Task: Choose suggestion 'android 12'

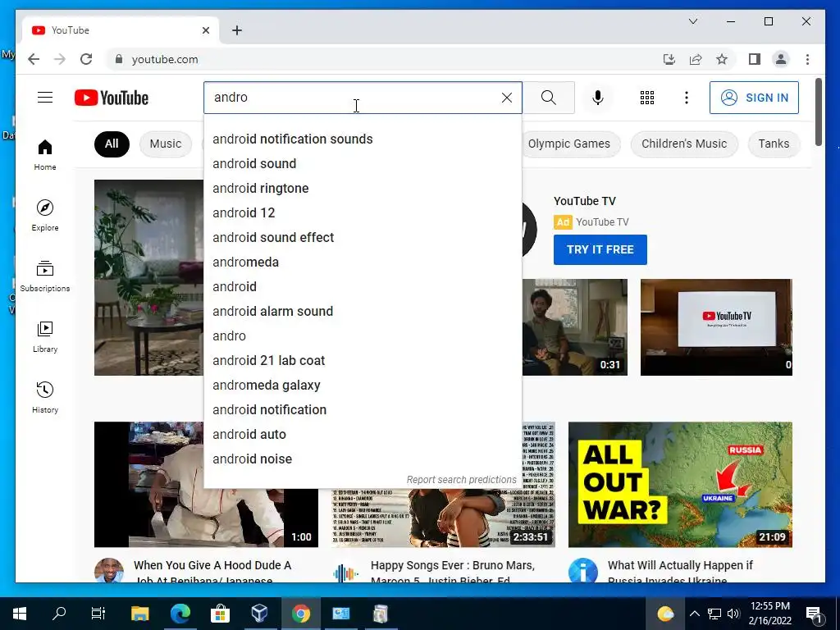Action: (363, 213)
